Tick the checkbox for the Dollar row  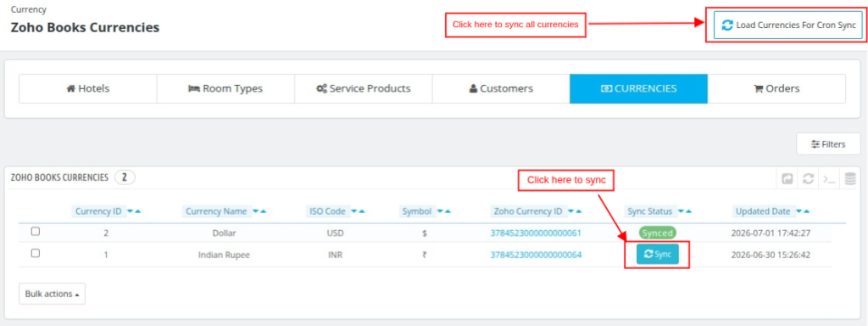coord(36,232)
